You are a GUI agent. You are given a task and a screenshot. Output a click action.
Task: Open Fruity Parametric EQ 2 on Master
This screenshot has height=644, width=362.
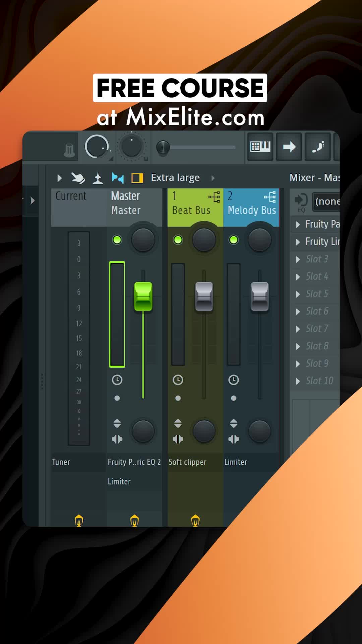click(134, 462)
